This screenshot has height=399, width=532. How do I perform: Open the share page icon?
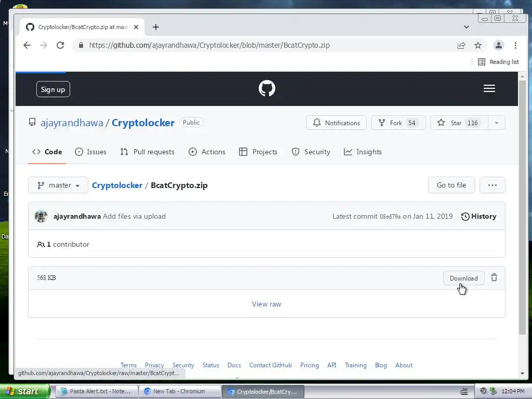tap(461, 46)
